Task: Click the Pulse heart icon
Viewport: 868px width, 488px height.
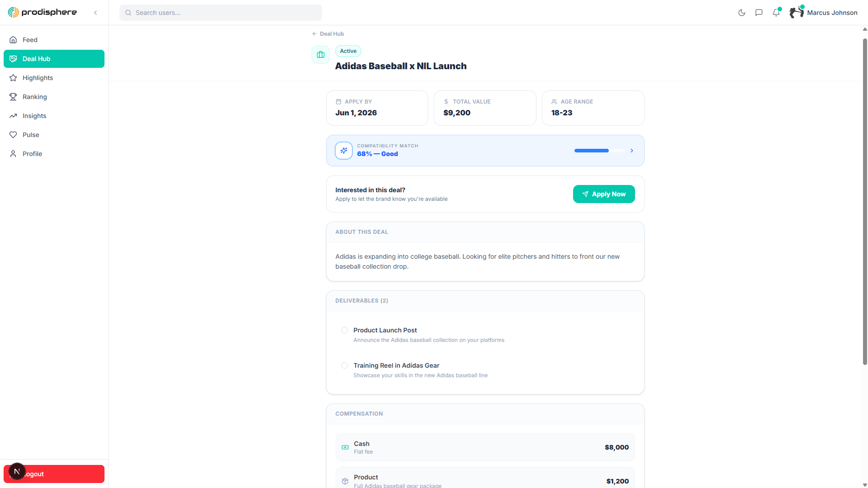Action: pyautogui.click(x=14, y=135)
